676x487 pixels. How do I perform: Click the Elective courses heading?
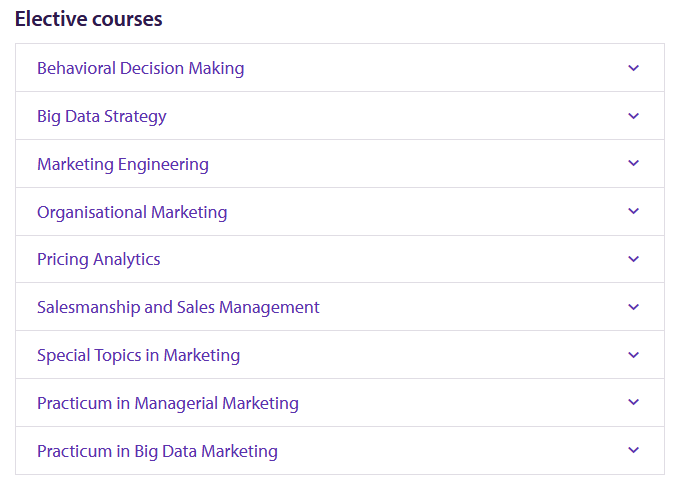click(89, 19)
